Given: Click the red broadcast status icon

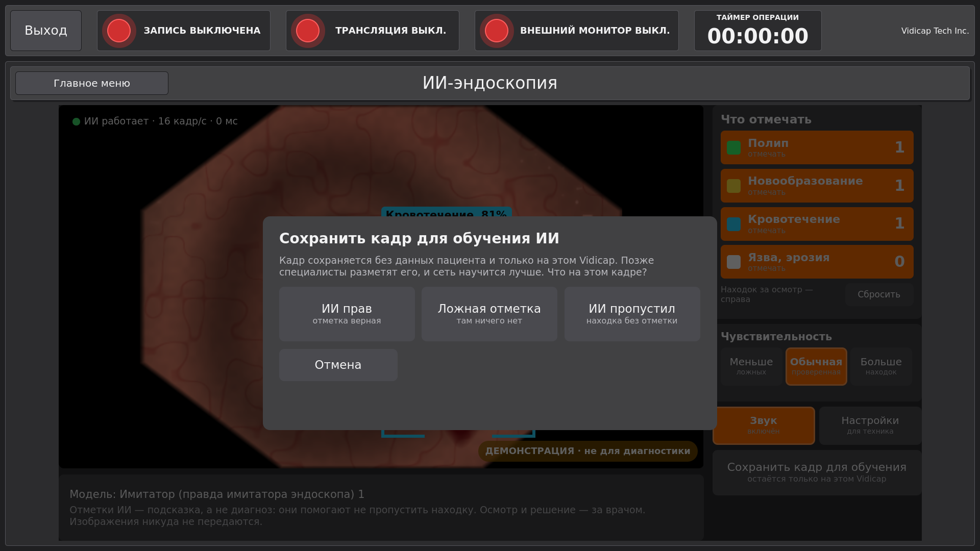Looking at the screenshot, I should [x=308, y=31].
